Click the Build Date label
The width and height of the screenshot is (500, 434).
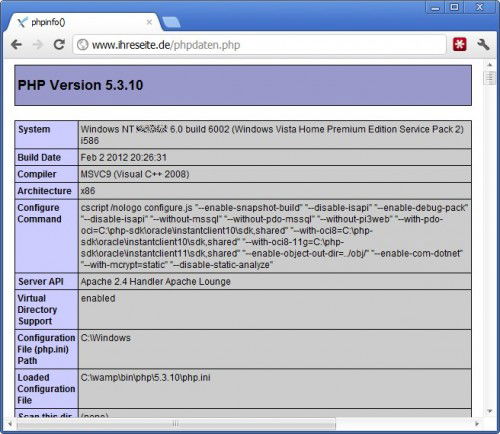click(39, 157)
